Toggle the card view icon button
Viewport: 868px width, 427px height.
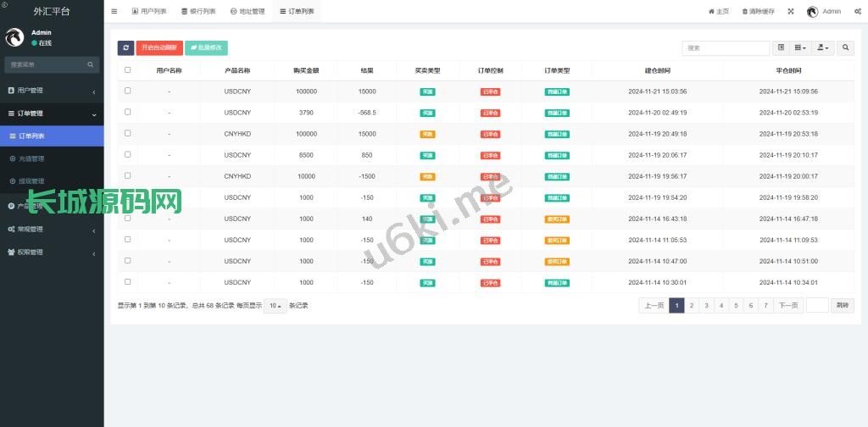point(782,48)
